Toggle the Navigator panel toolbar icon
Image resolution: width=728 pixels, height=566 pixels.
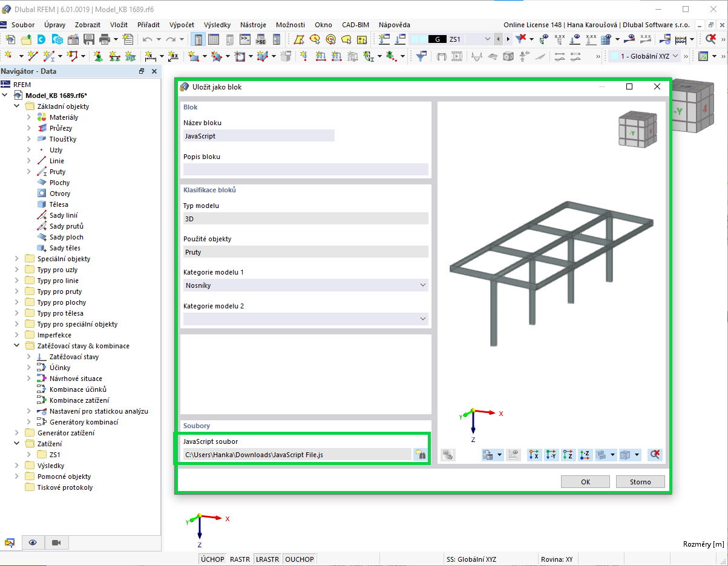(198, 39)
